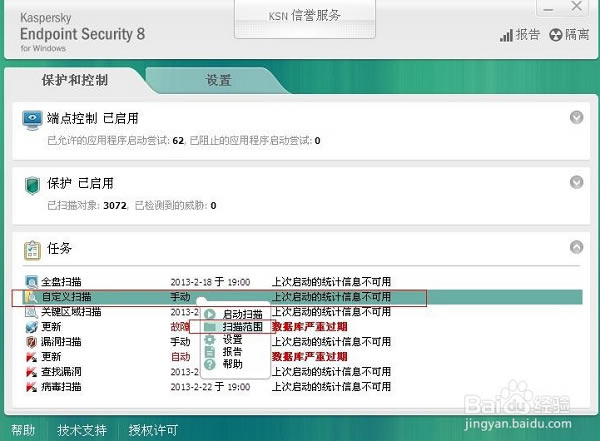The height and width of the screenshot is (441, 600).
Task: Click the 2013-2-18 于 19:00 schedule text
Action: [x=210, y=282]
